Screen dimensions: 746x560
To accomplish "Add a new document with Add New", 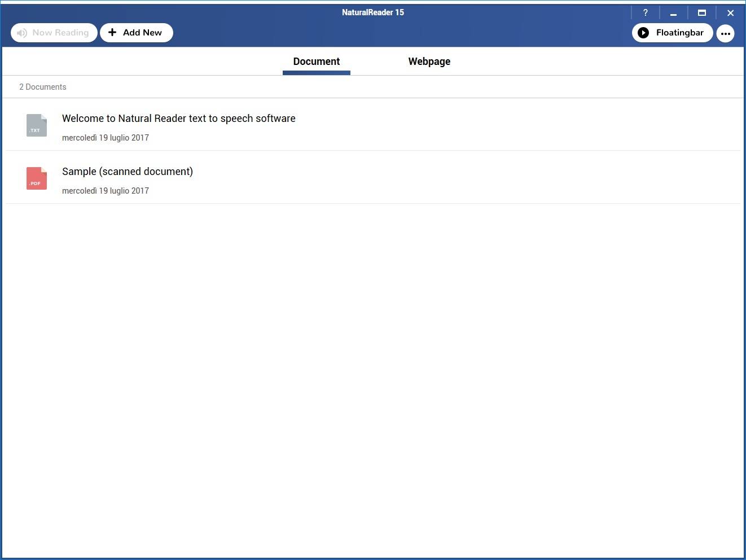I will pyautogui.click(x=137, y=33).
